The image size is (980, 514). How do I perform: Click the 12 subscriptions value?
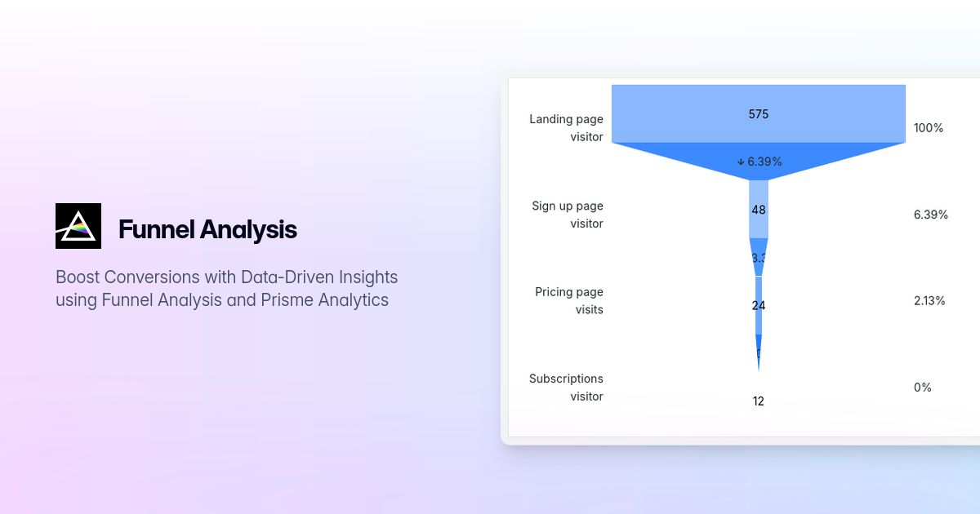click(x=759, y=401)
